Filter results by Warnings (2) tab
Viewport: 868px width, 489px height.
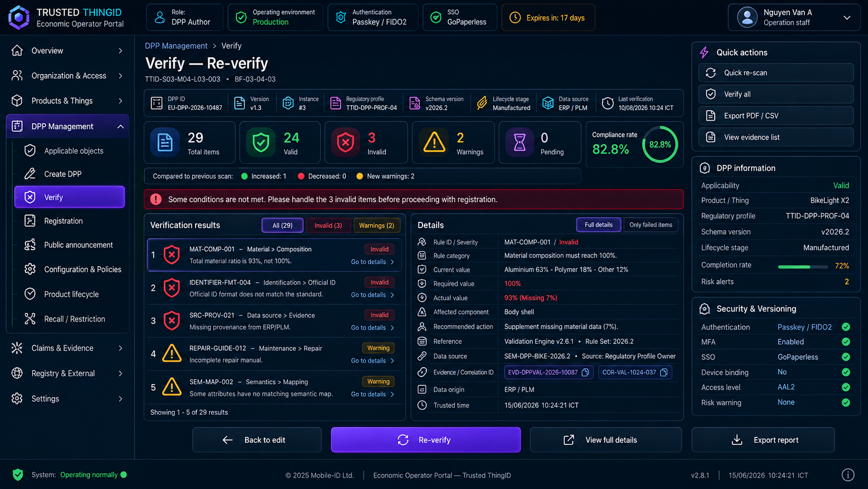pos(376,226)
